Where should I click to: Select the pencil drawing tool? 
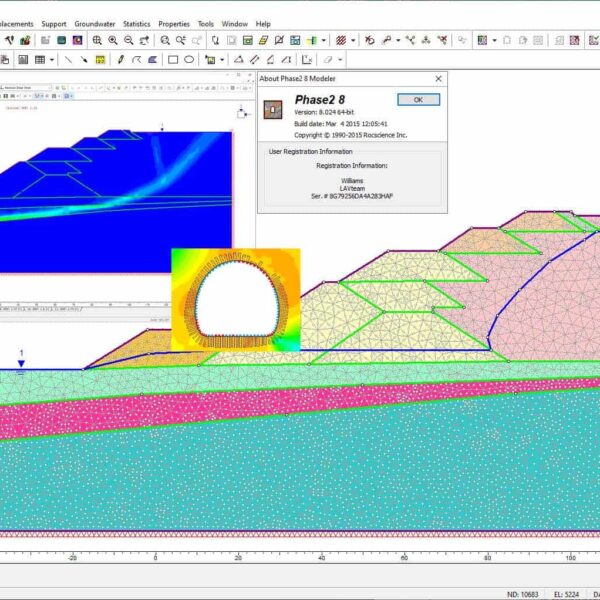(121, 60)
